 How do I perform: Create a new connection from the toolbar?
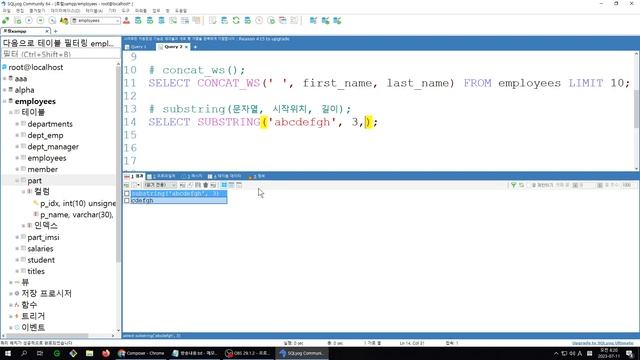pos(5,20)
